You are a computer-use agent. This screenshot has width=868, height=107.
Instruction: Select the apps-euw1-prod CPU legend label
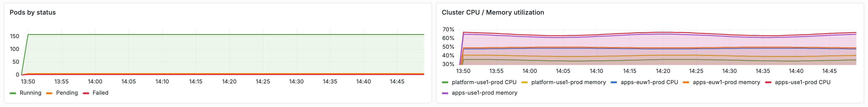[x=649, y=82]
